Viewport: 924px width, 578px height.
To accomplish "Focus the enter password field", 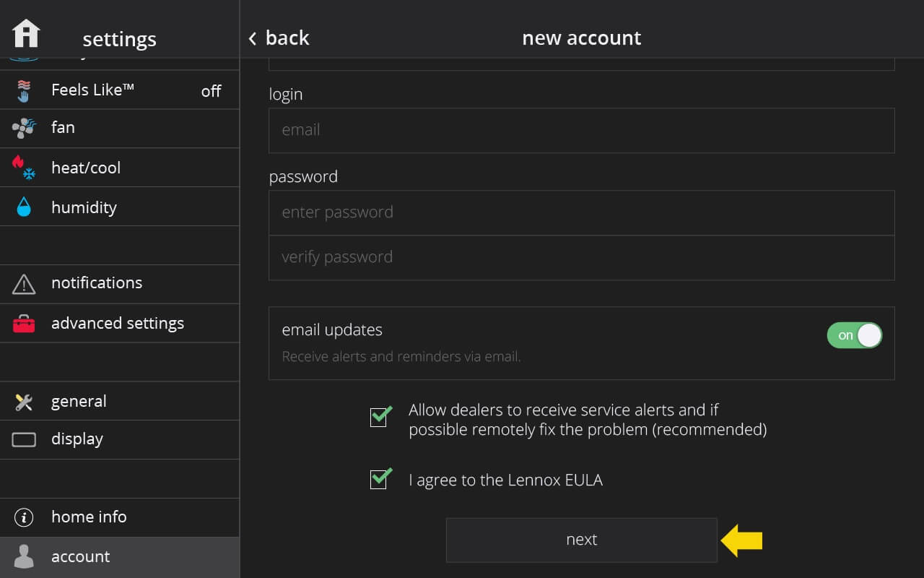I will (x=582, y=212).
